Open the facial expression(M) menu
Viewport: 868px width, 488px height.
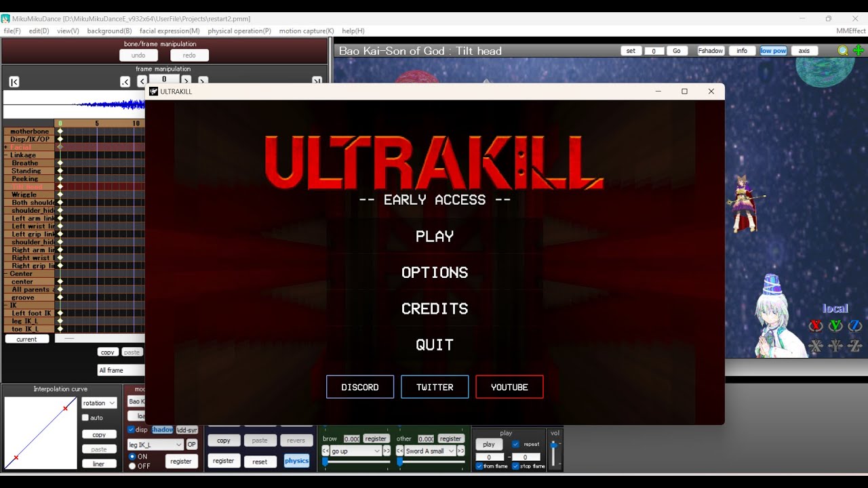coord(170,31)
